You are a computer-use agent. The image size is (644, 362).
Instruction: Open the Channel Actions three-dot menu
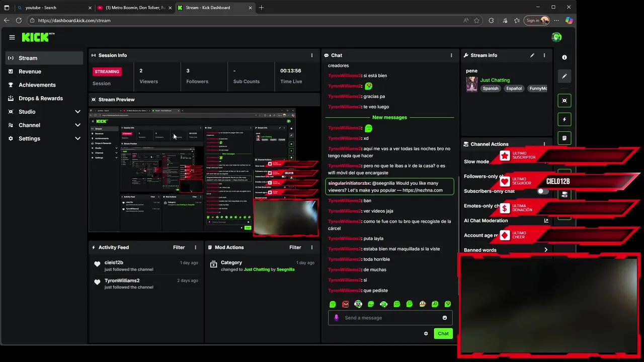click(x=544, y=144)
